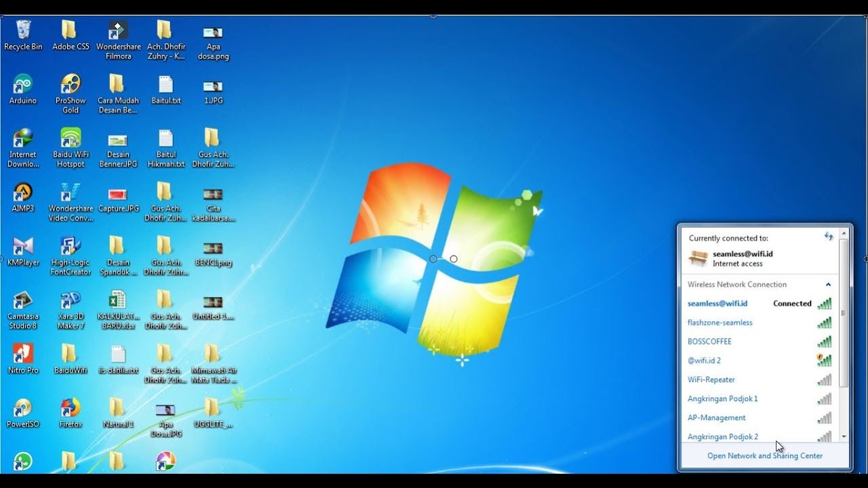The height and width of the screenshot is (488, 868).
Task: Select the Baitul.txt text file
Action: click(165, 89)
